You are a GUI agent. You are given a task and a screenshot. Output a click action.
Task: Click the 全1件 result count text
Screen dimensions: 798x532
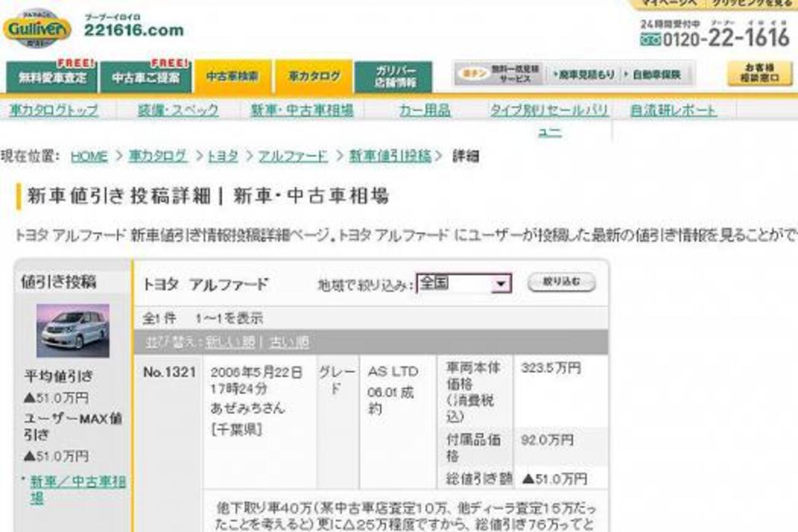click(x=159, y=318)
